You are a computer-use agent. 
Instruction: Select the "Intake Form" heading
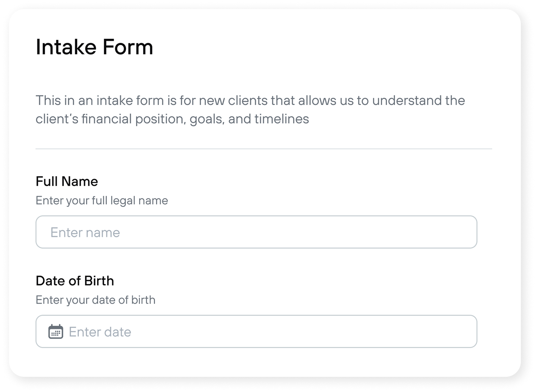point(94,47)
